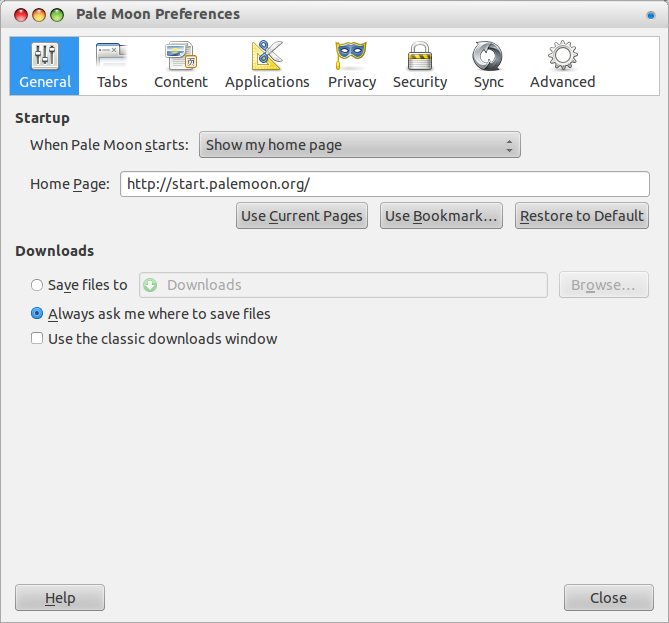Click the green maximize window button
This screenshot has width=669, height=623.
click(57, 15)
